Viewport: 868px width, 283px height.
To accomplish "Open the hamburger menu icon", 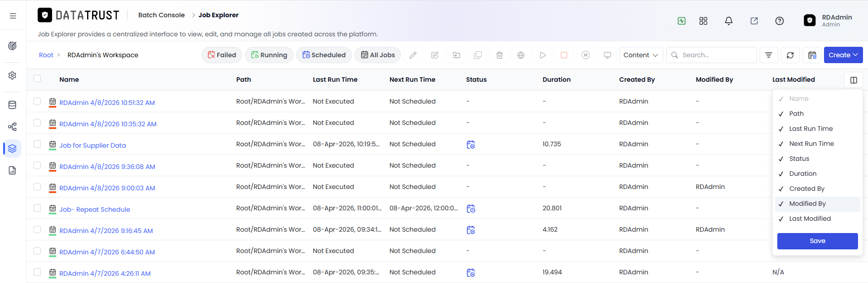I will (13, 16).
